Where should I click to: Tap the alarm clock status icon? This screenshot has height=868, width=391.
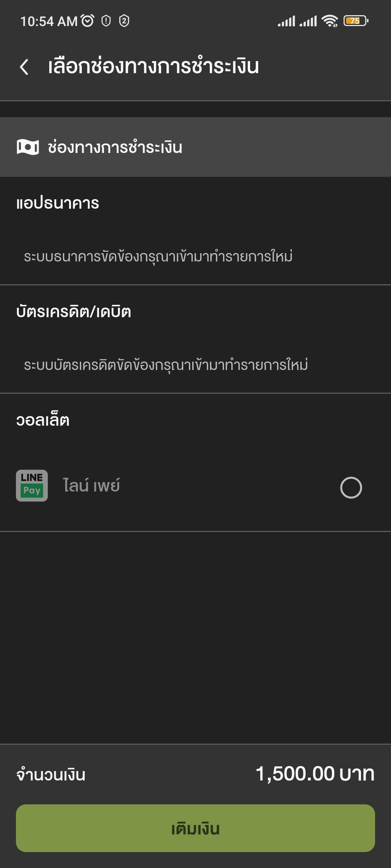[x=88, y=21]
